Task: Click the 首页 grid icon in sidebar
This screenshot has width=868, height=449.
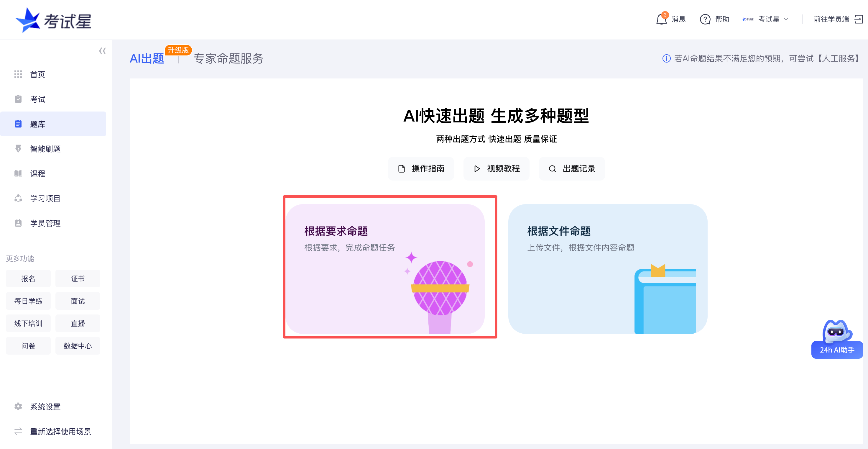Action: pyautogui.click(x=18, y=75)
